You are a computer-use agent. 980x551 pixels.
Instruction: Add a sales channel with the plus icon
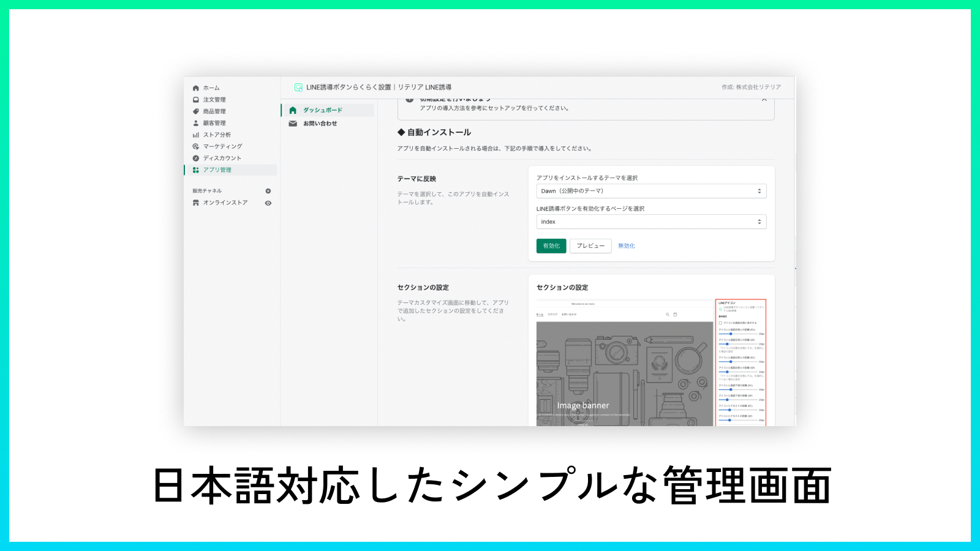click(x=268, y=191)
